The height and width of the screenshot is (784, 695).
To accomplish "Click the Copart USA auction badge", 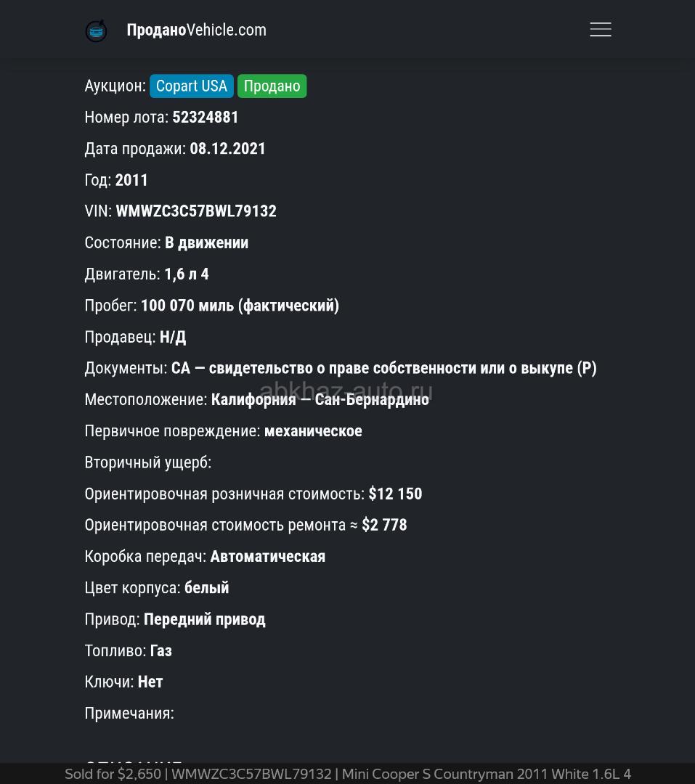I will tap(192, 86).
